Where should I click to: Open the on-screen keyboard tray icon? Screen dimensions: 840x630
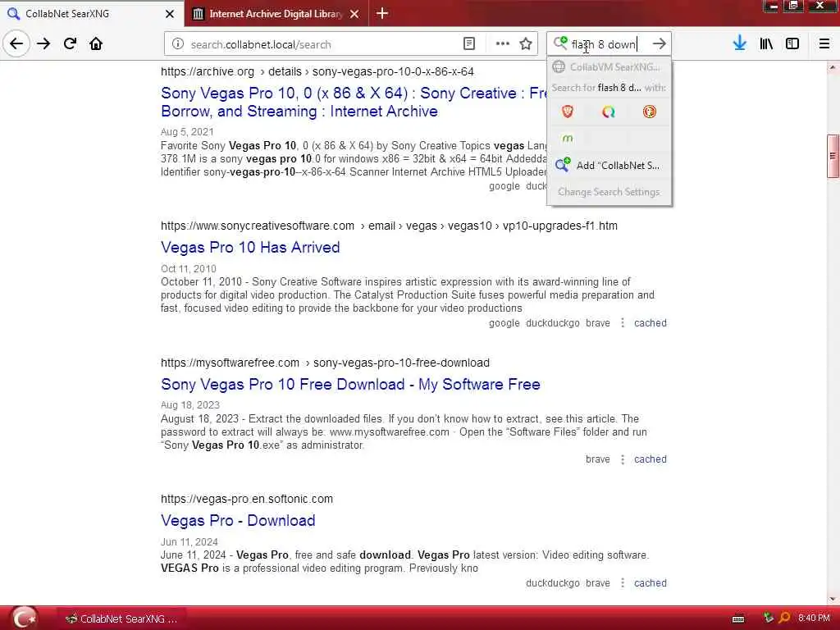click(738, 619)
